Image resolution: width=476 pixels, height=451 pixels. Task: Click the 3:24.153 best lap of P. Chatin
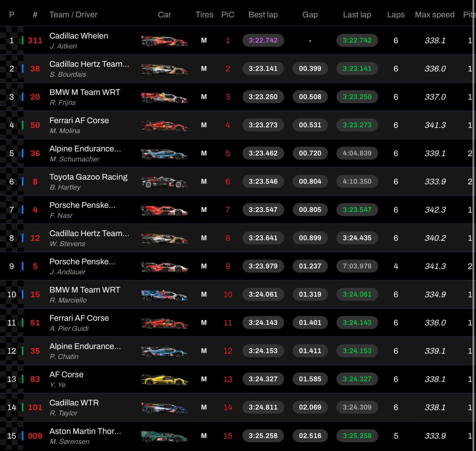click(263, 351)
